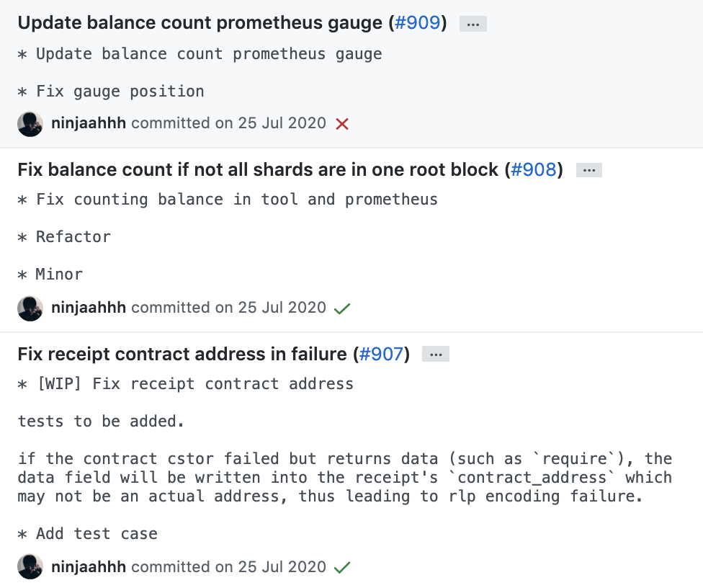Open commit 'Fix receipt contract address in failure'
Viewport: 703px width, 588px height.
[182, 355]
